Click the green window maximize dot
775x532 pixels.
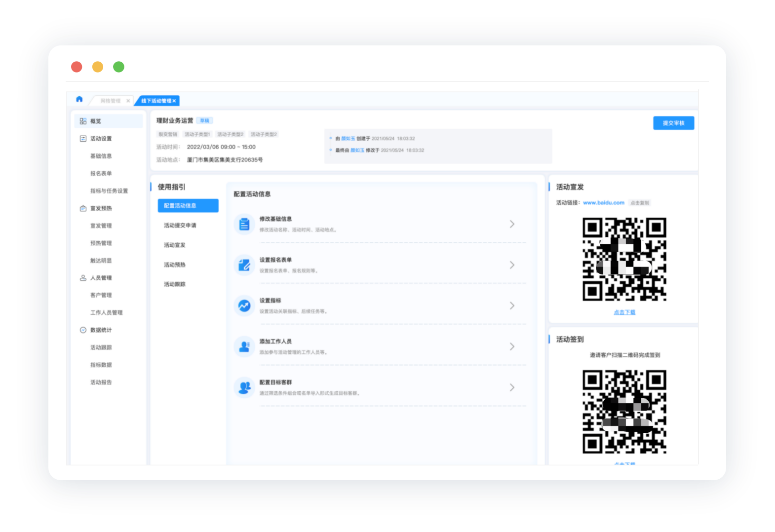118,67
